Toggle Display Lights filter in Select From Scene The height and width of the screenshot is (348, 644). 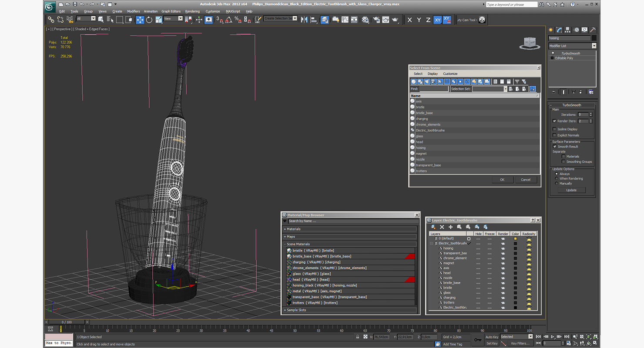[427, 82]
